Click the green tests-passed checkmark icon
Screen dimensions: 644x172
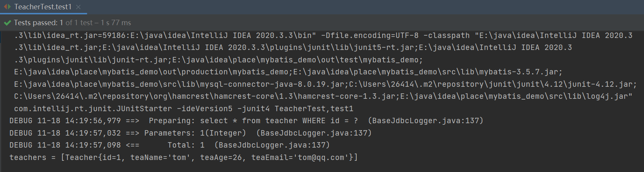point(7,23)
